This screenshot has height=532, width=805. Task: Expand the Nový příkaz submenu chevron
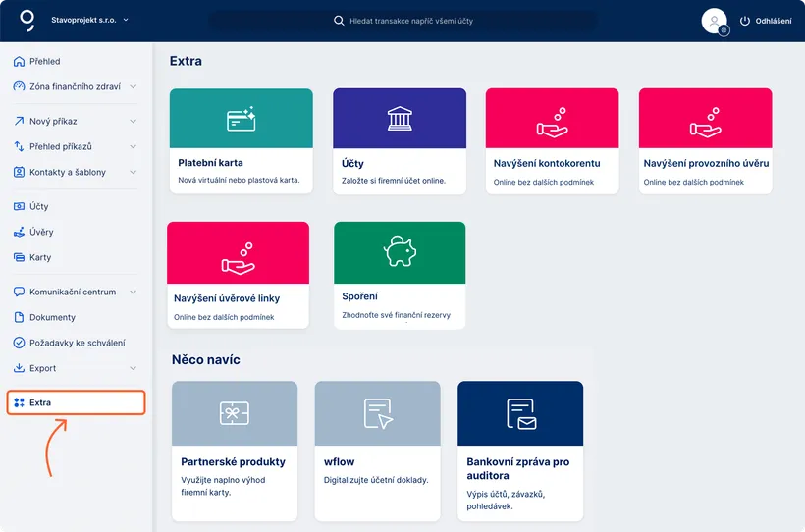[133, 122]
